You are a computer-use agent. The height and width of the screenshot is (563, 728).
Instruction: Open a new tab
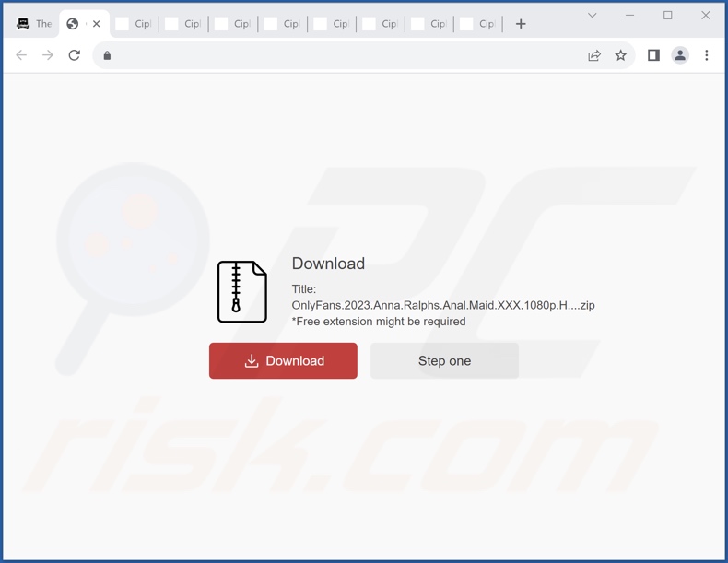click(521, 24)
